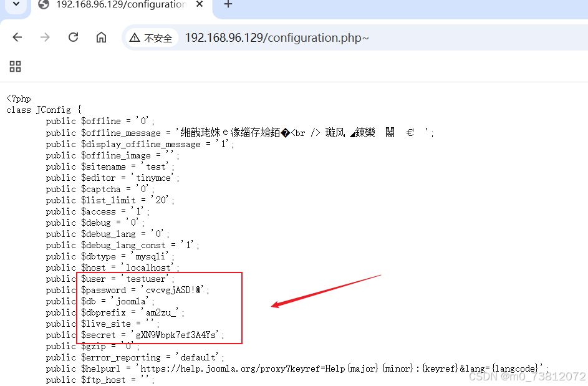Click the $list_limit = '20' line

pyautogui.click(x=110, y=200)
